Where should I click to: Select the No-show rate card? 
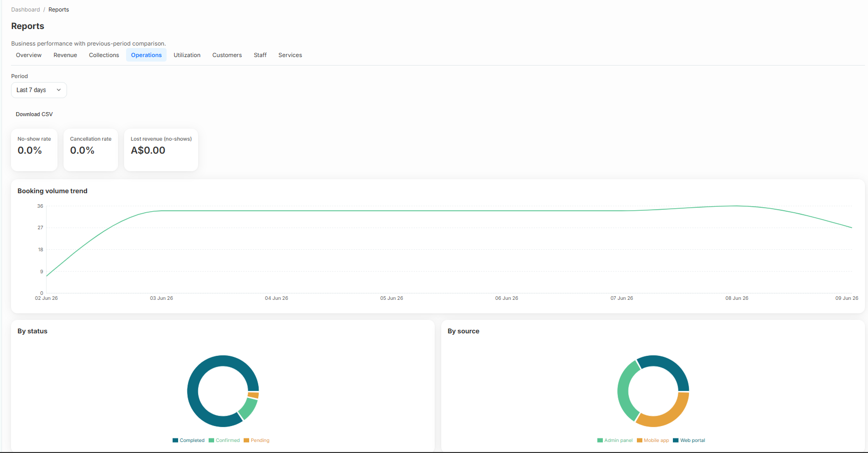[x=34, y=150]
